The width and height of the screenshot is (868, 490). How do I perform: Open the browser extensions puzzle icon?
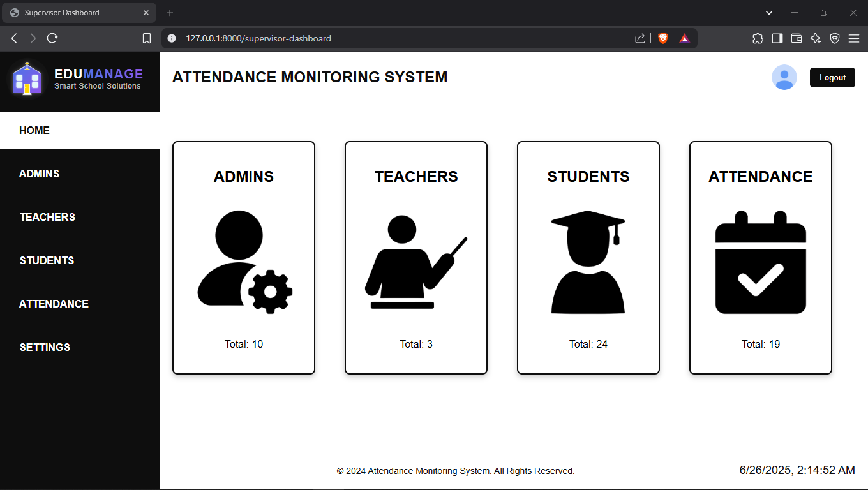[758, 38]
